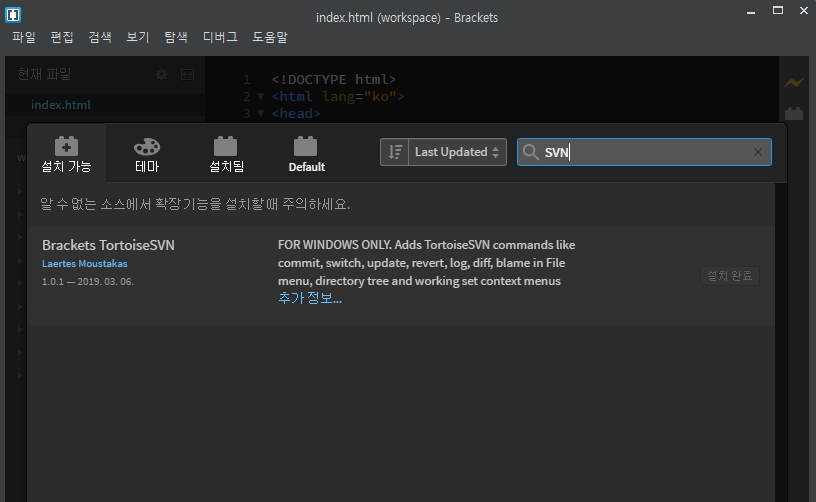Image resolution: width=816 pixels, height=502 pixels.
Task: Switch to the 설치됨 tab
Action: [x=226, y=153]
